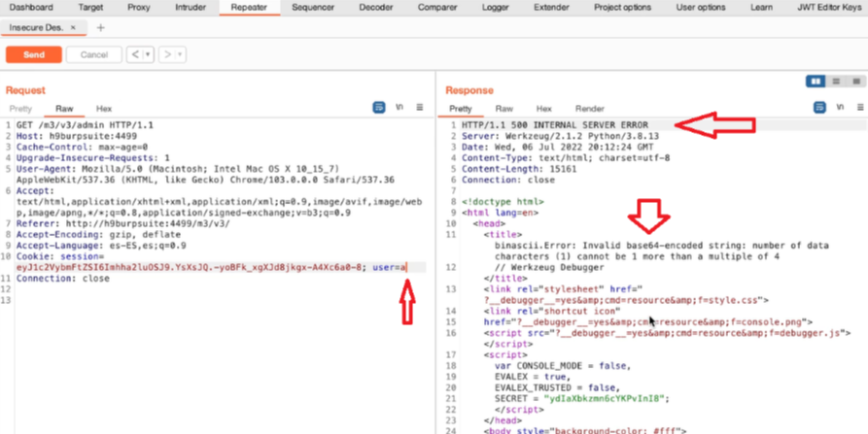
Task: Open the Extender tab
Action: pyautogui.click(x=551, y=7)
